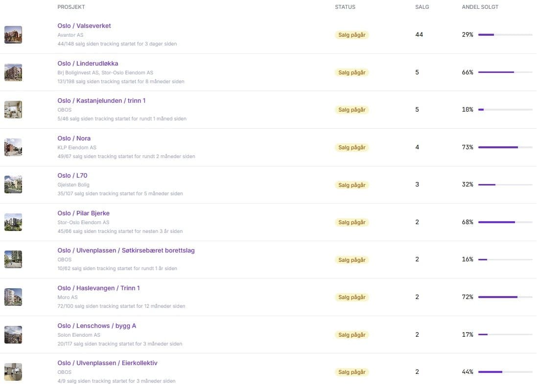The height and width of the screenshot is (392, 537).
Task: Click the PROSJEKT column header
Action: tap(71, 7)
